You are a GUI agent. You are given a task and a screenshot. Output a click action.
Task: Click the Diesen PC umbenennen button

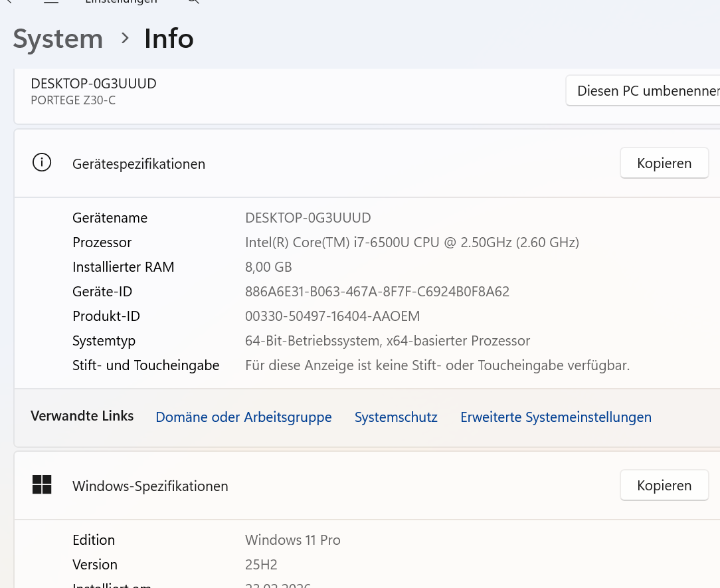point(643,90)
